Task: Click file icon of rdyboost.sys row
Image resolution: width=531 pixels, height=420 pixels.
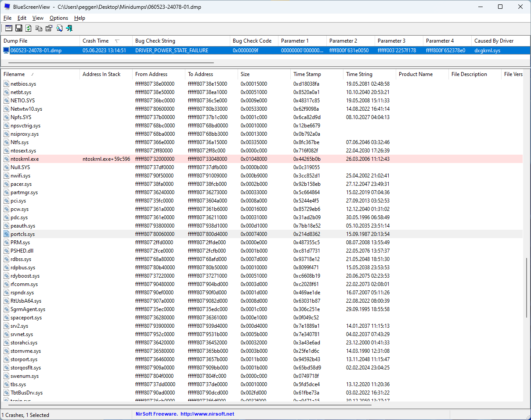Action: coord(7,276)
